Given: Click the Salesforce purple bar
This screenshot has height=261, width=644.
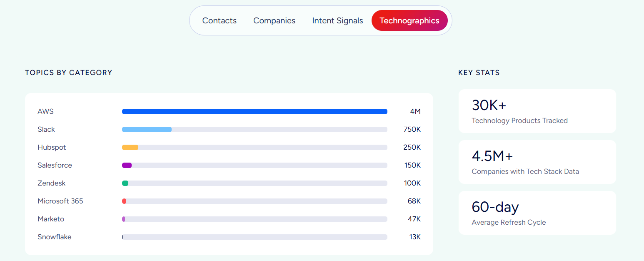Looking at the screenshot, I should pyautogui.click(x=127, y=165).
